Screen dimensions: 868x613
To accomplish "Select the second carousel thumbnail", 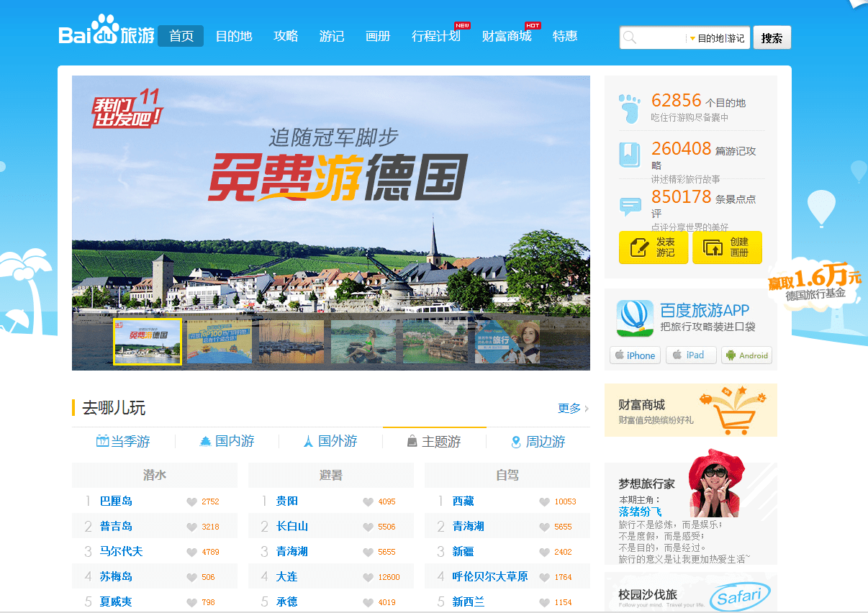I will pyautogui.click(x=220, y=342).
